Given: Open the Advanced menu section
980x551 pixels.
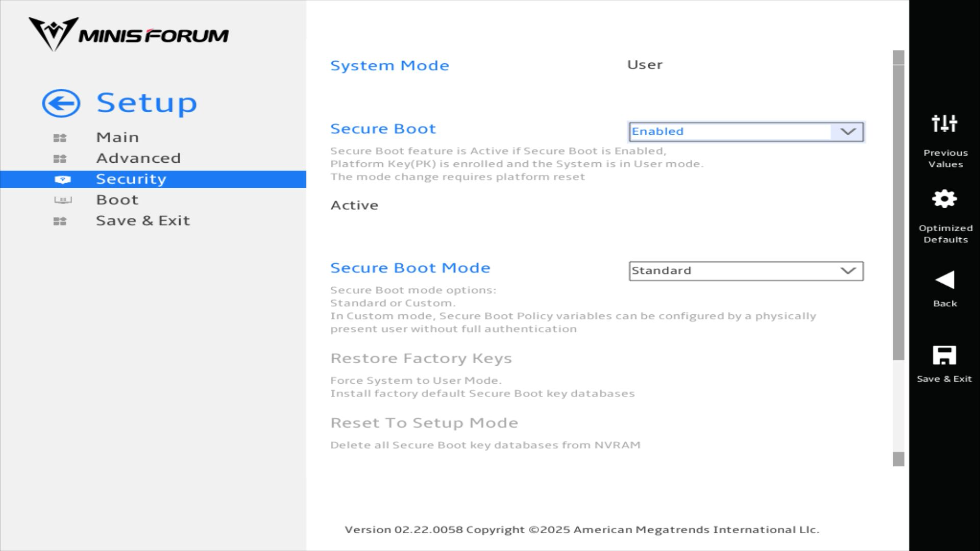Looking at the screenshot, I should click(138, 158).
